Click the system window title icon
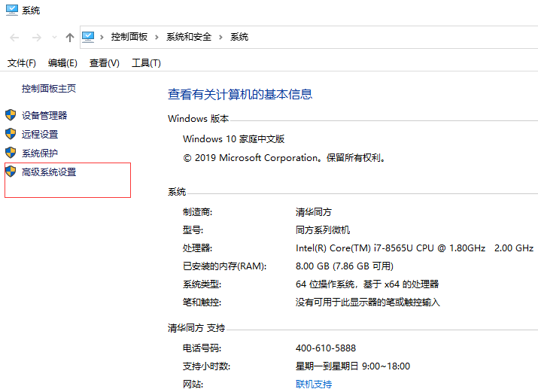This screenshot has width=538, height=392. (12, 11)
